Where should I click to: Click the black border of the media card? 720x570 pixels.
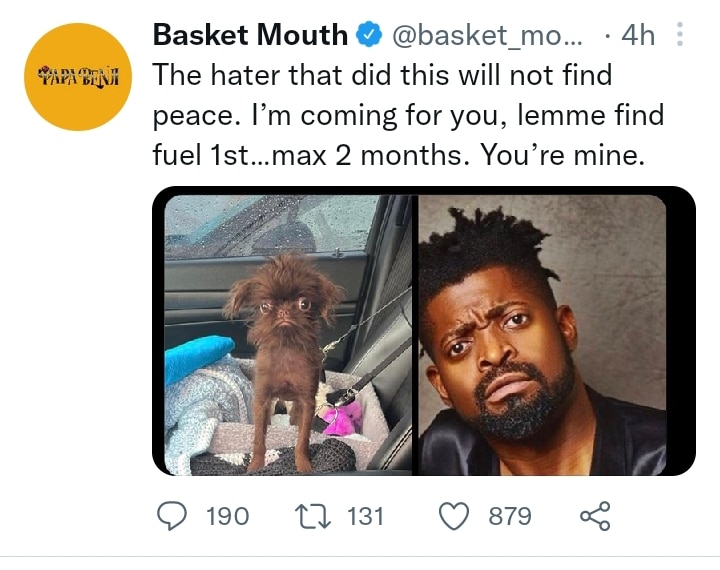pyautogui.click(x=681, y=331)
